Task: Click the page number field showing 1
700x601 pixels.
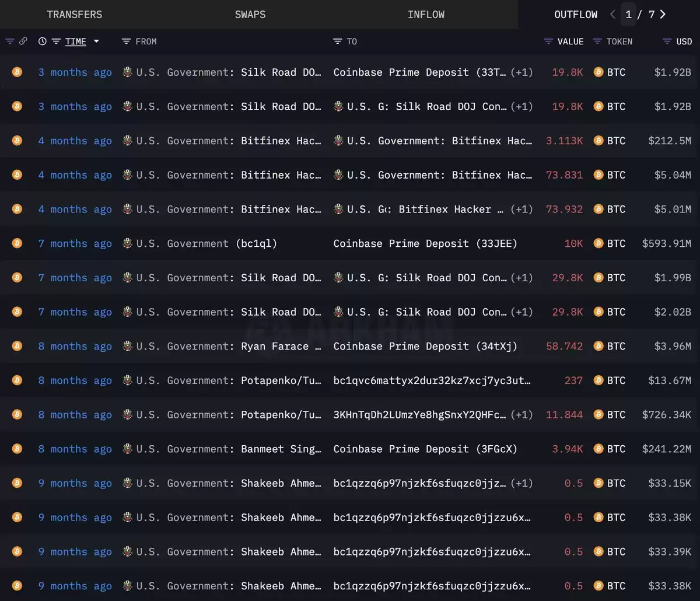Action: [x=628, y=15]
